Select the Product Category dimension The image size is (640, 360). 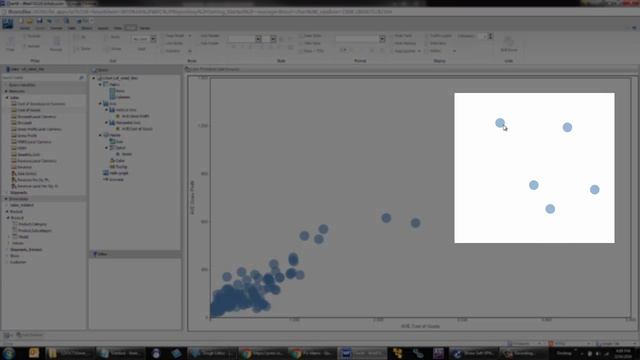32,224
